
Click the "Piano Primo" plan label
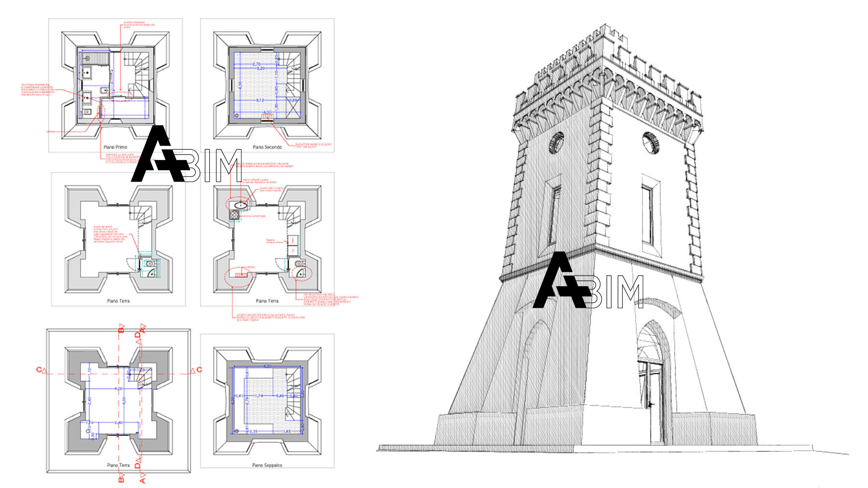(x=115, y=147)
